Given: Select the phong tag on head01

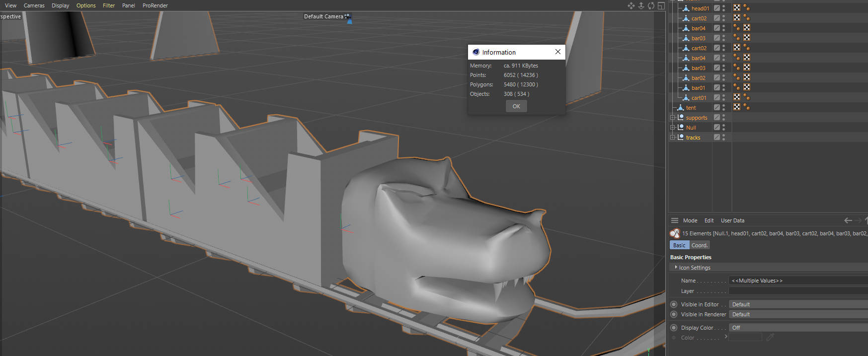Looking at the screenshot, I should 746,8.
